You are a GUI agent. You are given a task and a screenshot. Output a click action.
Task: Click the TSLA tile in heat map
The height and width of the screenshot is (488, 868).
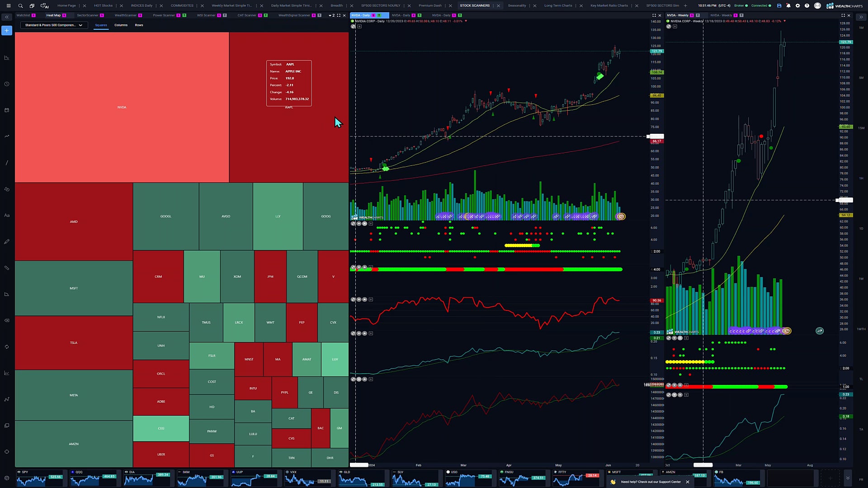pyautogui.click(x=74, y=343)
